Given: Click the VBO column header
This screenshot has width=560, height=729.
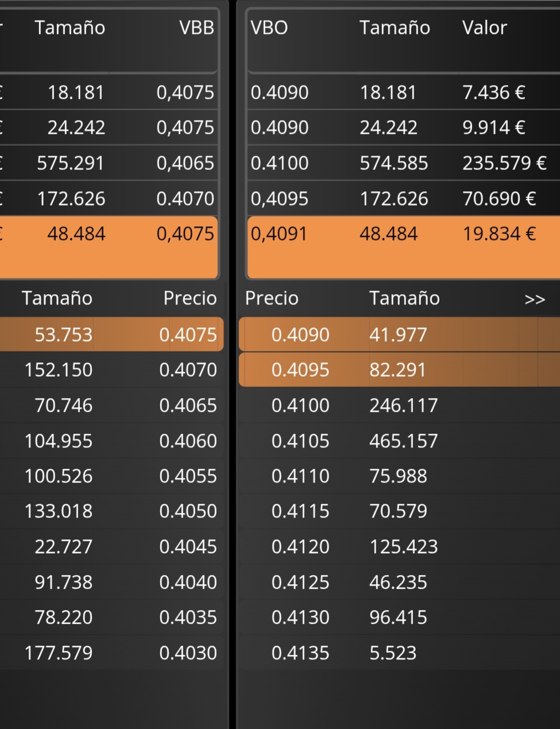Looking at the screenshot, I should click(269, 28).
